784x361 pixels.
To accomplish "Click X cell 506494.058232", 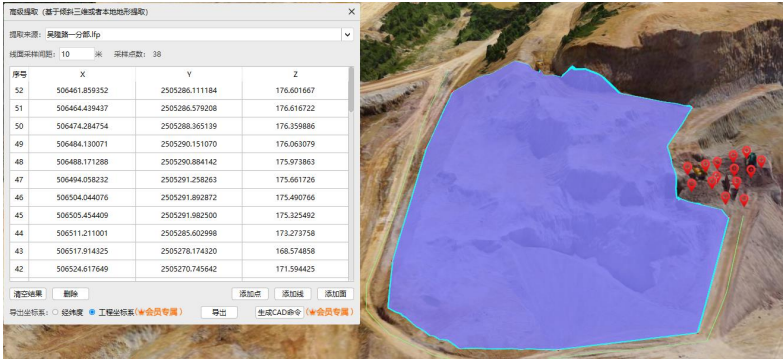I will 82,180.
